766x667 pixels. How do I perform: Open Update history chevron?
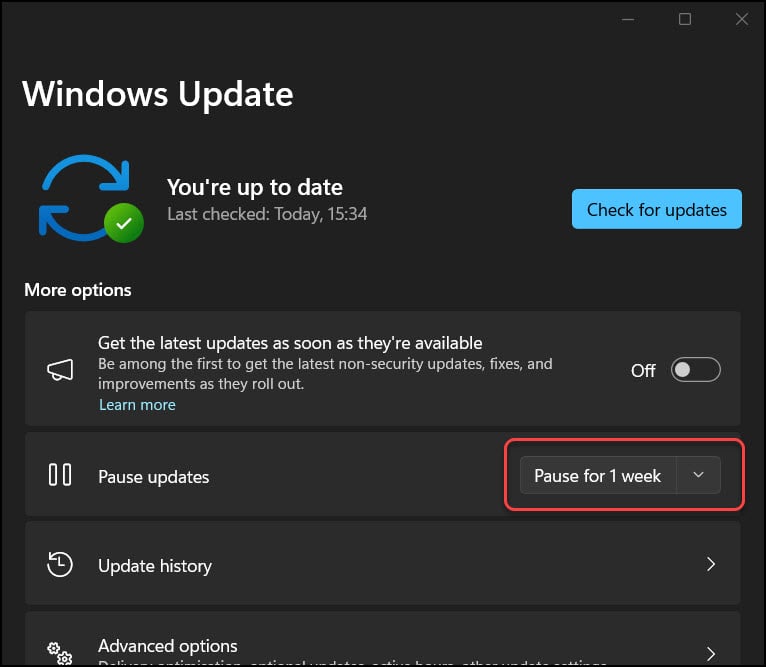click(711, 564)
